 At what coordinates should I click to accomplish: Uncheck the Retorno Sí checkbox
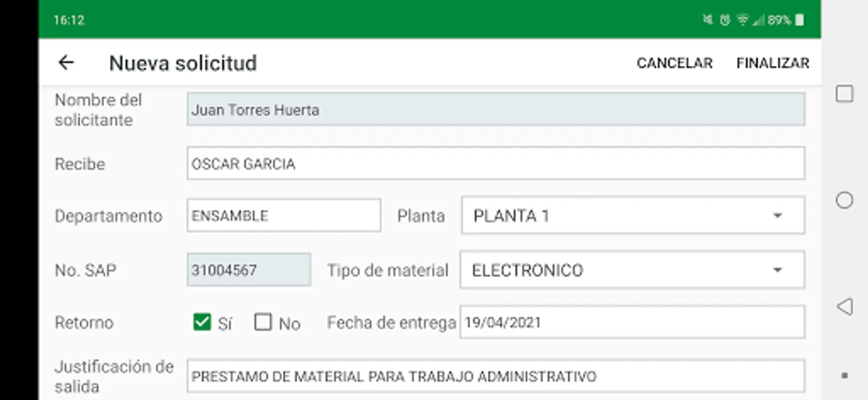point(202,322)
